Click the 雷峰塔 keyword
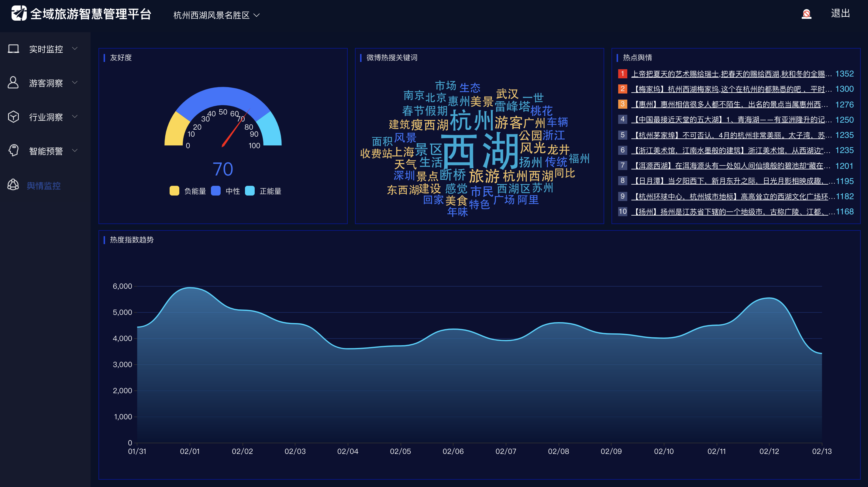 pyautogui.click(x=512, y=106)
